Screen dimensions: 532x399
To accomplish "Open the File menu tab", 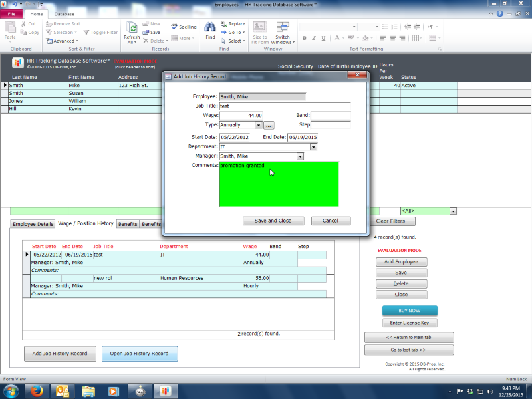I will (11, 13).
